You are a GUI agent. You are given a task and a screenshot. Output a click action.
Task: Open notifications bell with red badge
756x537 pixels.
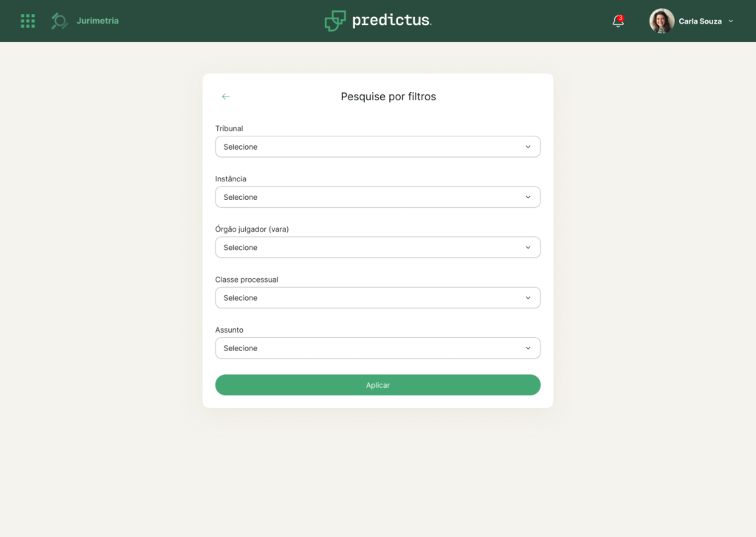click(618, 21)
